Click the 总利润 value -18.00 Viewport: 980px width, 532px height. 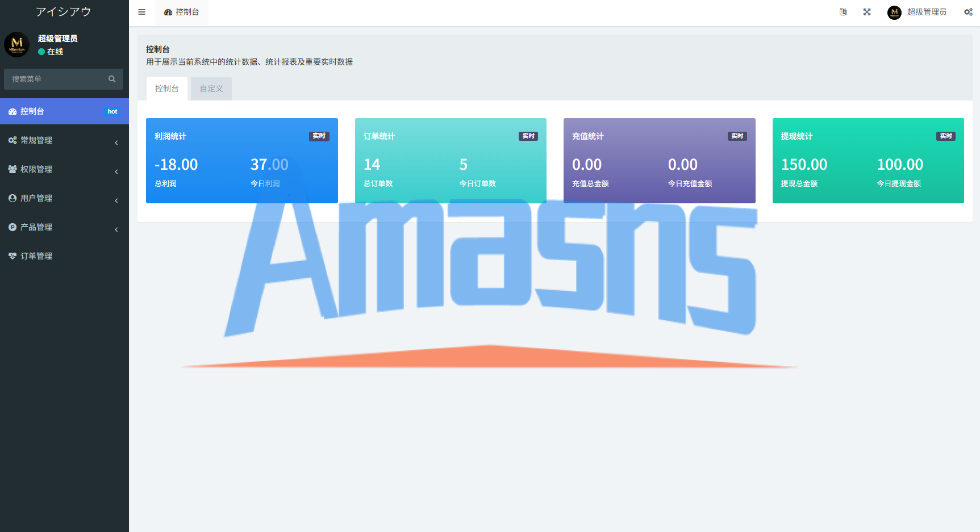click(x=176, y=165)
